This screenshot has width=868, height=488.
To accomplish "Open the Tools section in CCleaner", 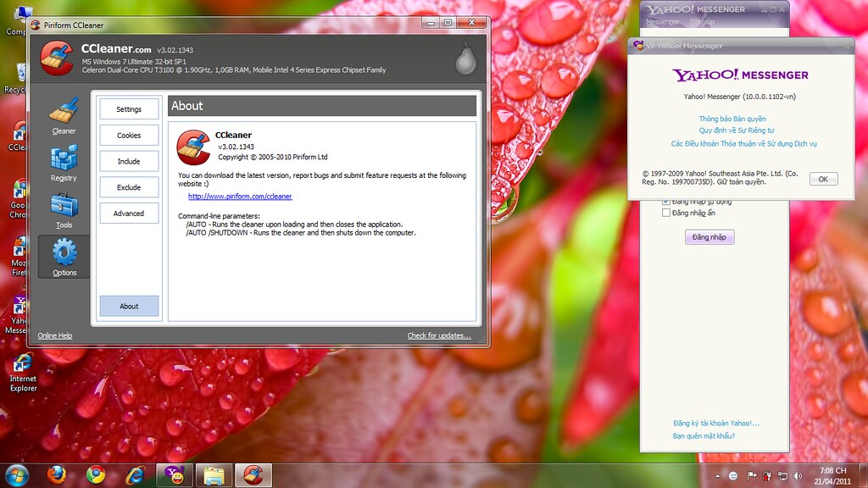I will tap(64, 208).
